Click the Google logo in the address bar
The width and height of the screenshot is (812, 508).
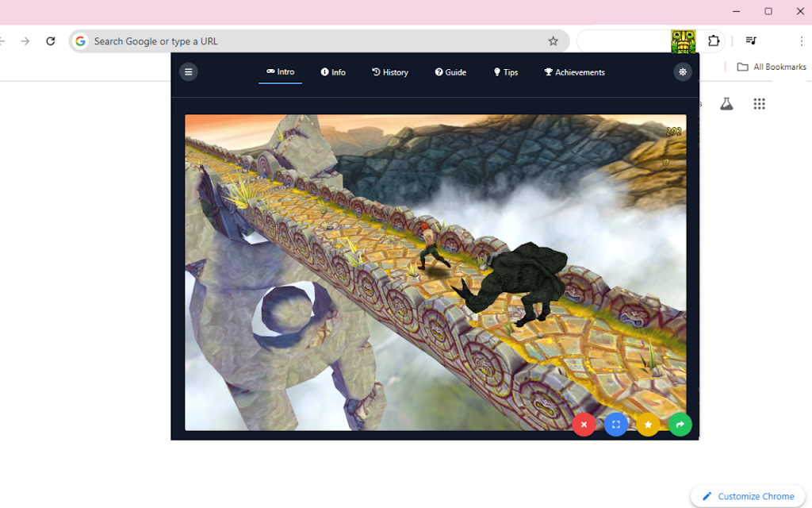coord(80,41)
